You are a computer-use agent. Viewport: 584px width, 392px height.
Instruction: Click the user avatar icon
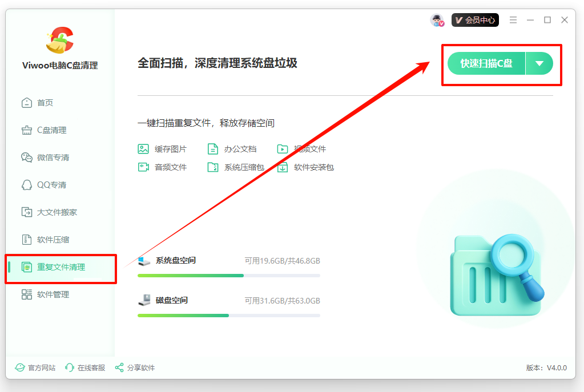437,20
